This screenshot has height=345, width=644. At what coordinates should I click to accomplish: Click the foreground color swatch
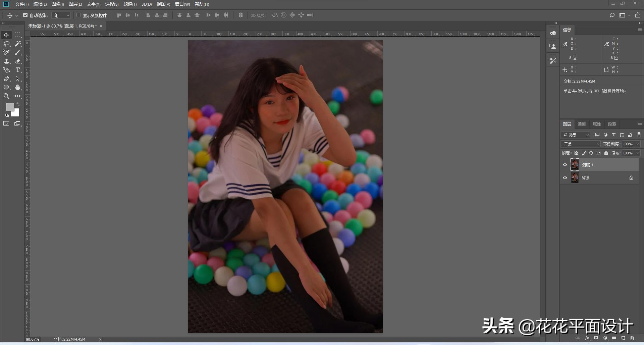point(10,107)
